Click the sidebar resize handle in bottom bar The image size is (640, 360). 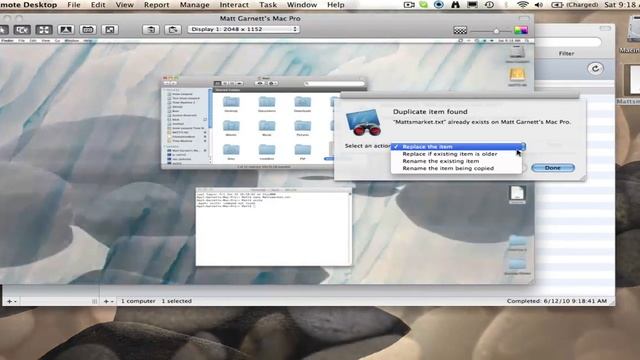coord(95,301)
